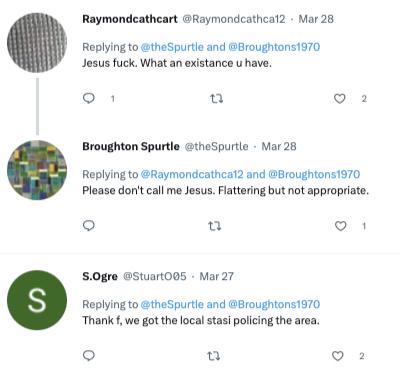The width and height of the screenshot is (400, 376).
Task: Open S.Ogre's green S avatar
Action: coord(37,300)
